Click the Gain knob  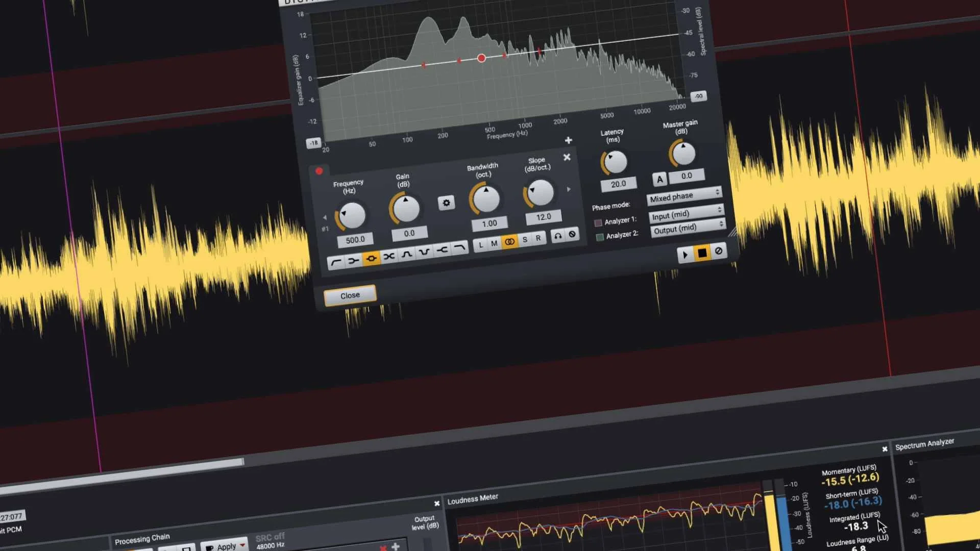coord(406,208)
